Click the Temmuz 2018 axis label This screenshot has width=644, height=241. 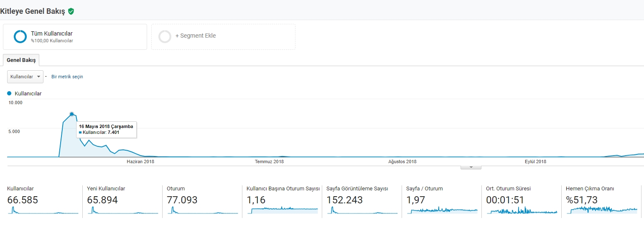coord(269,162)
